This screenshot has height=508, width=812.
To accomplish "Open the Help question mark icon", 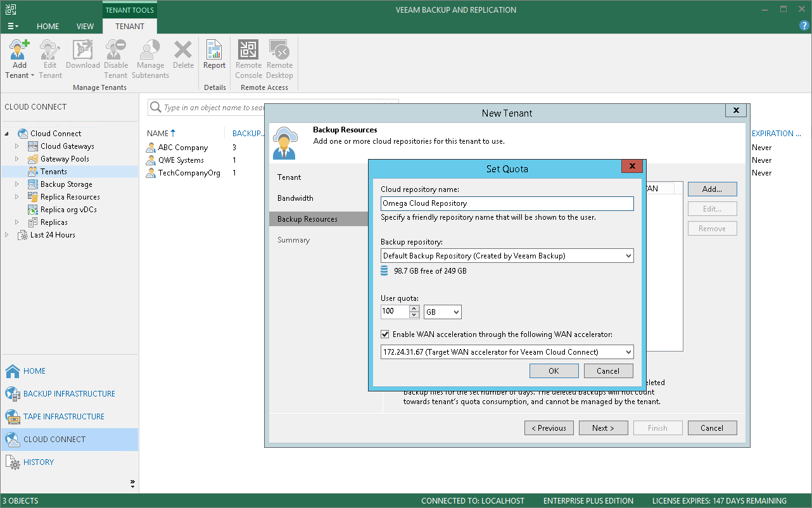I will point(804,26).
